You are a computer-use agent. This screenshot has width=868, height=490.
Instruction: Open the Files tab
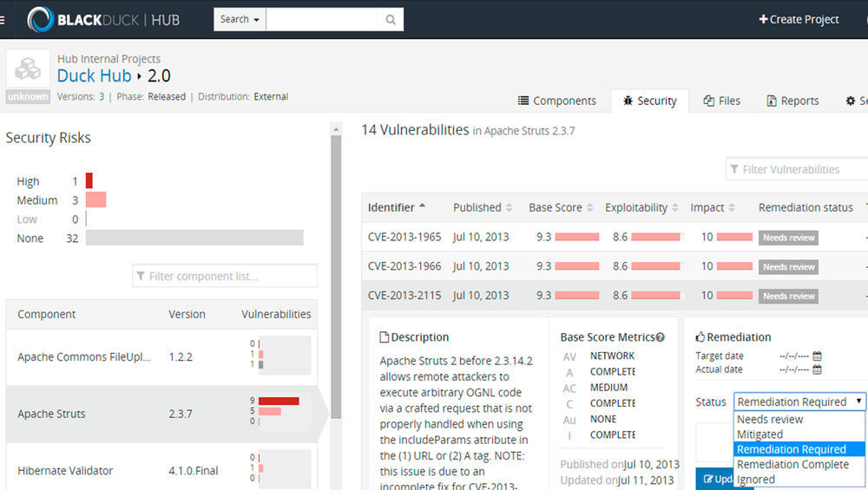pyautogui.click(x=721, y=101)
